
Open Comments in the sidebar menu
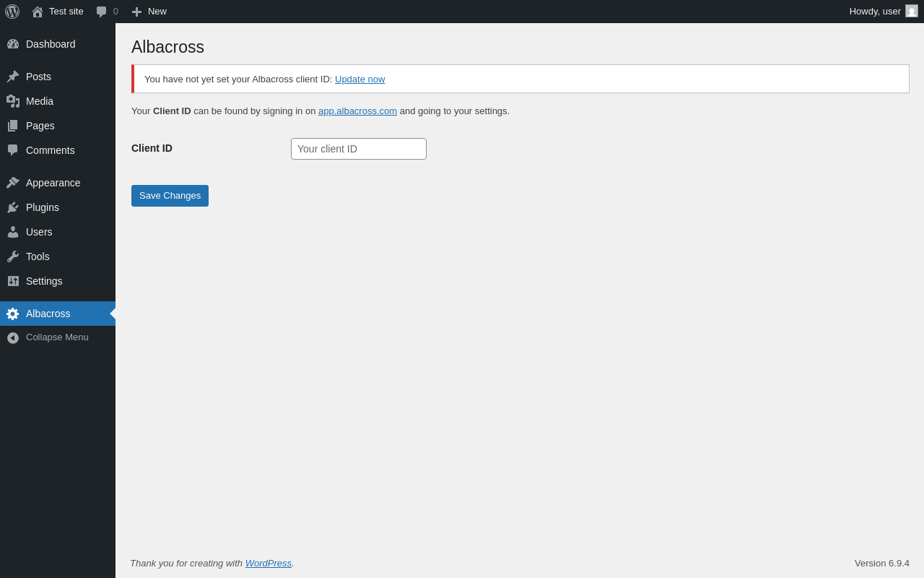58,150
